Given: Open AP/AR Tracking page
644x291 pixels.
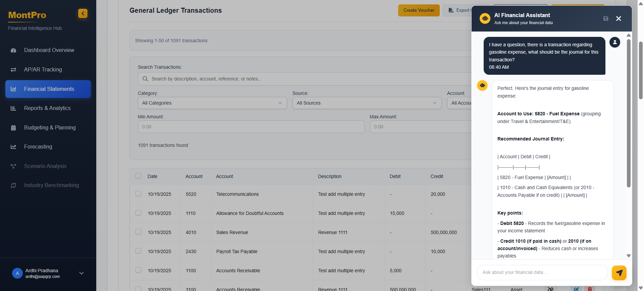Looking at the screenshot, I should [48, 70].
